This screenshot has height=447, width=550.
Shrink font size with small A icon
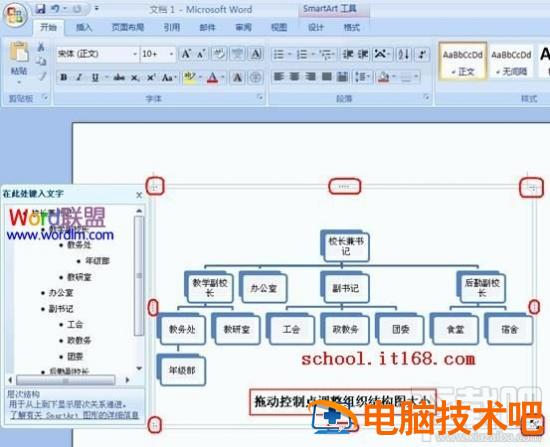pyautogui.click(x=201, y=54)
